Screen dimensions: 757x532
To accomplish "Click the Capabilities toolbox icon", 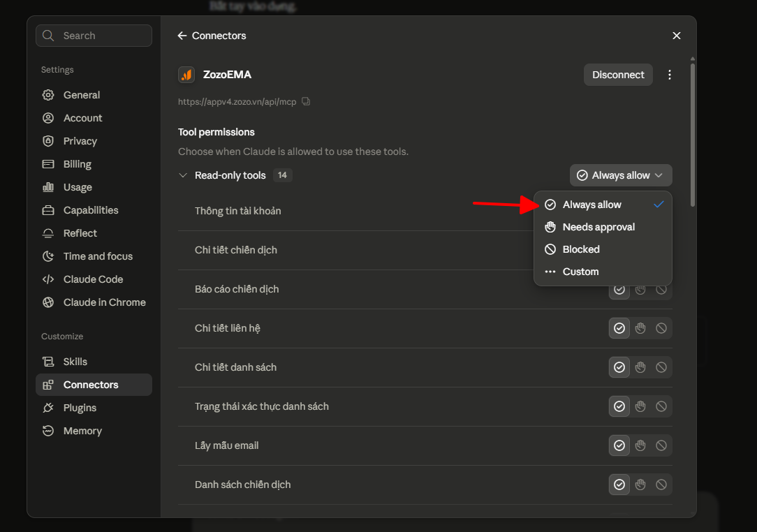I will [x=48, y=210].
